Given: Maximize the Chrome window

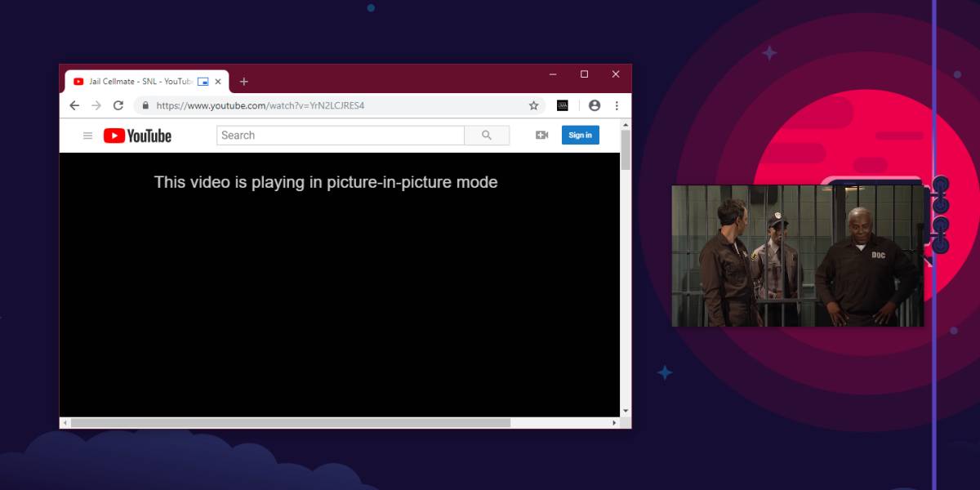Looking at the screenshot, I should point(584,74).
